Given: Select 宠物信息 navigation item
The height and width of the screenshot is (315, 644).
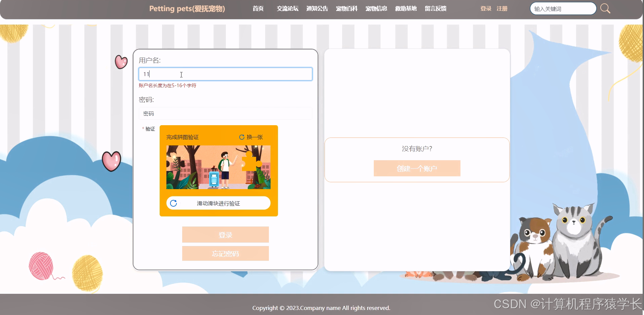Looking at the screenshot, I should (376, 8).
